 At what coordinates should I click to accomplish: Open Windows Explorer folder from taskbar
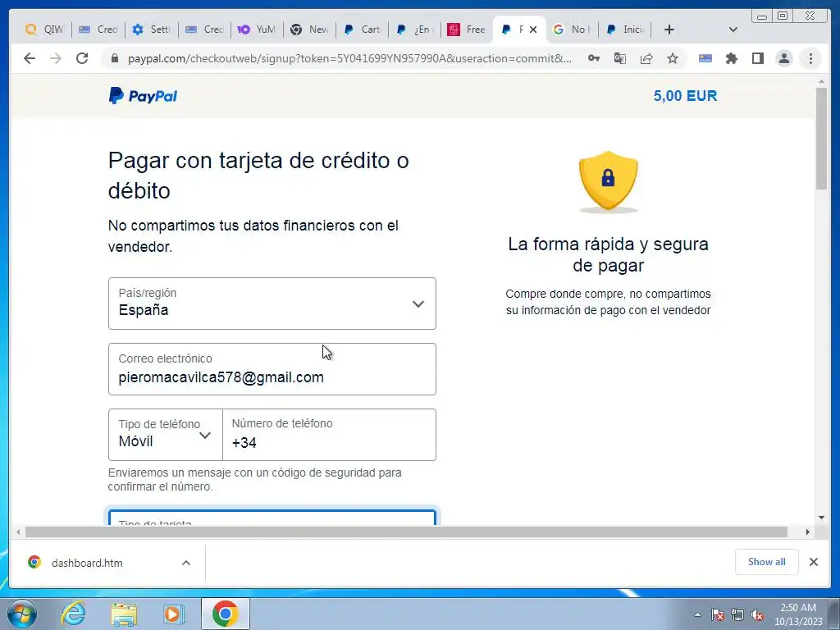pyautogui.click(x=124, y=614)
